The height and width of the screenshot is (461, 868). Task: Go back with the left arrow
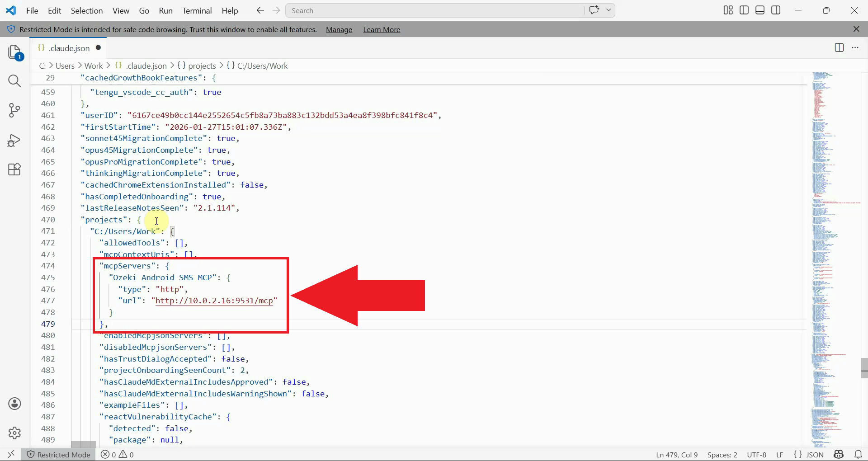pyautogui.click(x=260, y=10)
